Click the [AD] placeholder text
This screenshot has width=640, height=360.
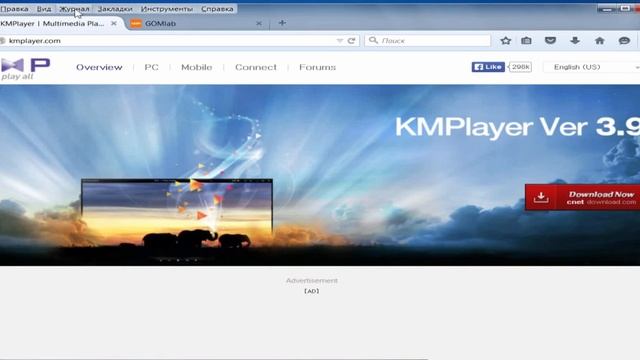pos(312,291)
